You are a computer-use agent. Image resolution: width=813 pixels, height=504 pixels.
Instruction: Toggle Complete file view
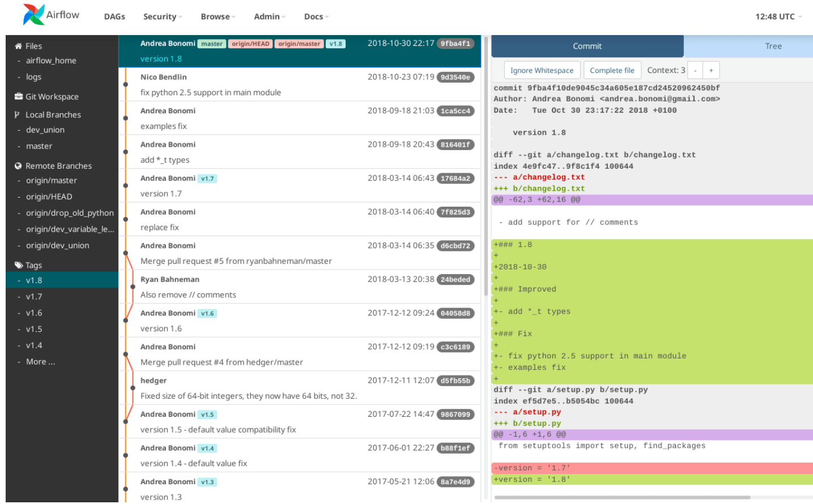tap(612, 70)
